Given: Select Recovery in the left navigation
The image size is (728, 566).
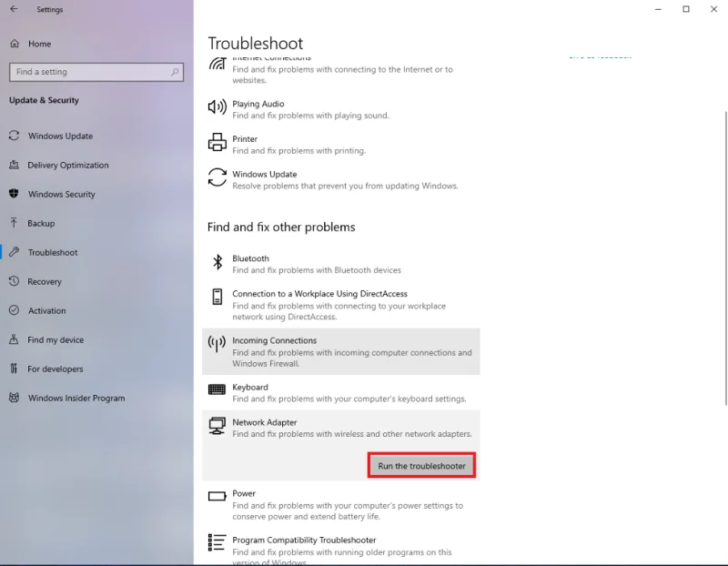Looking at the screenshot, I should pos(44,281).
